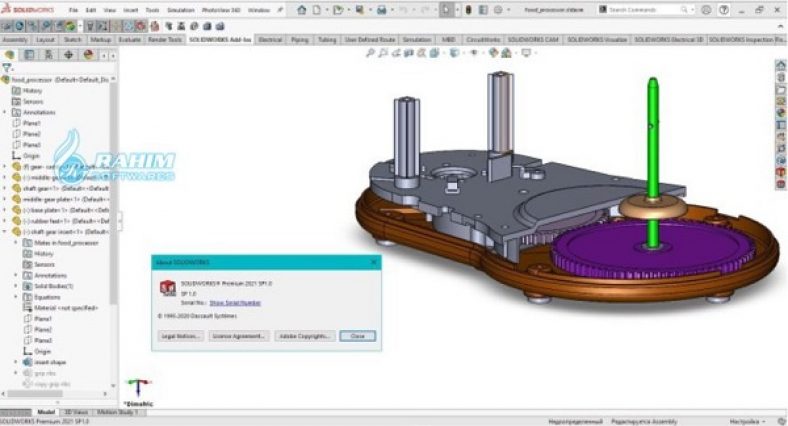This screenshot has height=426, width=788.
Task: Expand the Solid Bodies(1) folder
Action: click(15, 285)
